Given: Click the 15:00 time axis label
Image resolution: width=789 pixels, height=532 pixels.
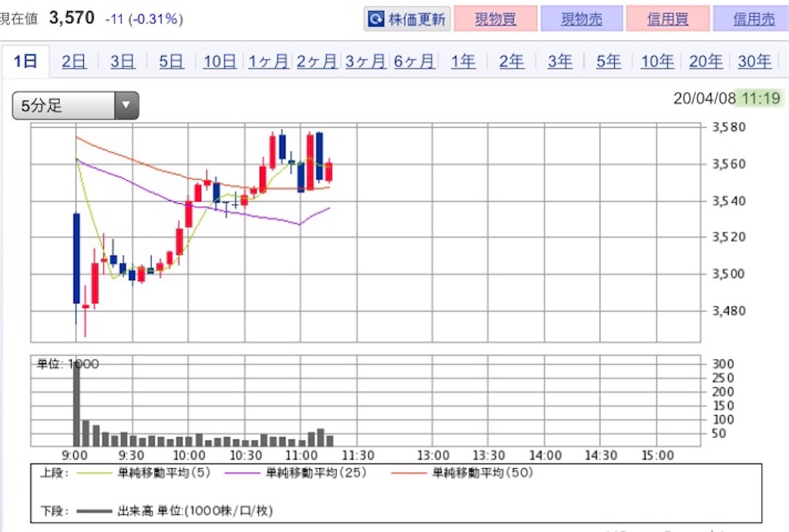Looking at the screenshot, I should pyautogui.click(x=657, y=455).
